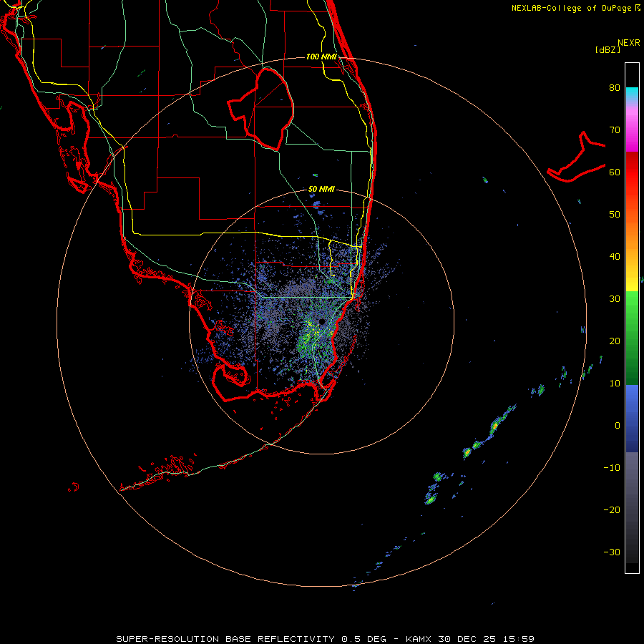Click the 50 NMI range ring label

click(321, 189)
